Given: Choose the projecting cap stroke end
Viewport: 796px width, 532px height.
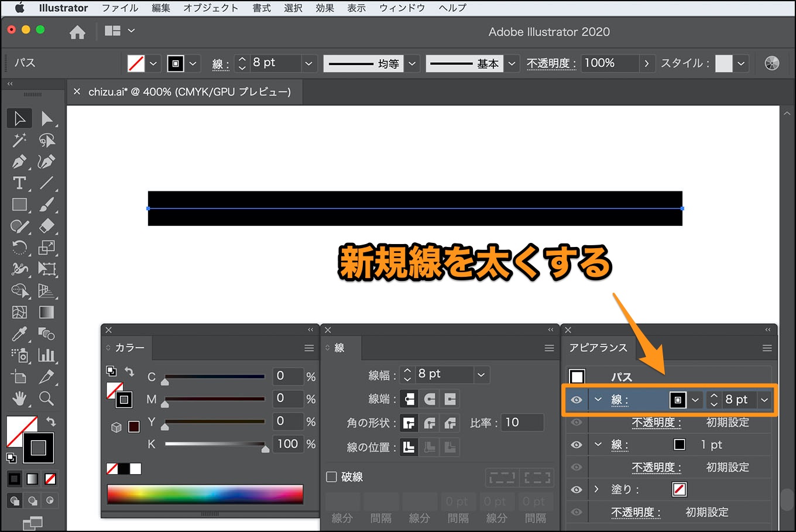Looking at the screenshot, I should (450, 399).
